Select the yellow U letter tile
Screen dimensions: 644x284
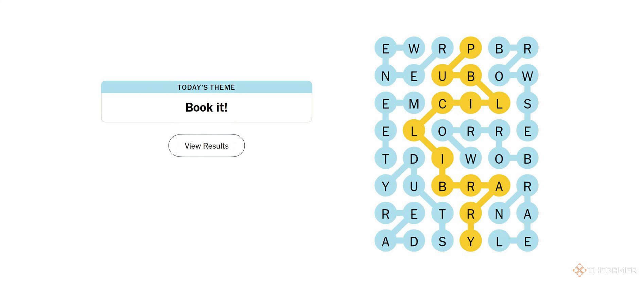click(x=442, y=76)
